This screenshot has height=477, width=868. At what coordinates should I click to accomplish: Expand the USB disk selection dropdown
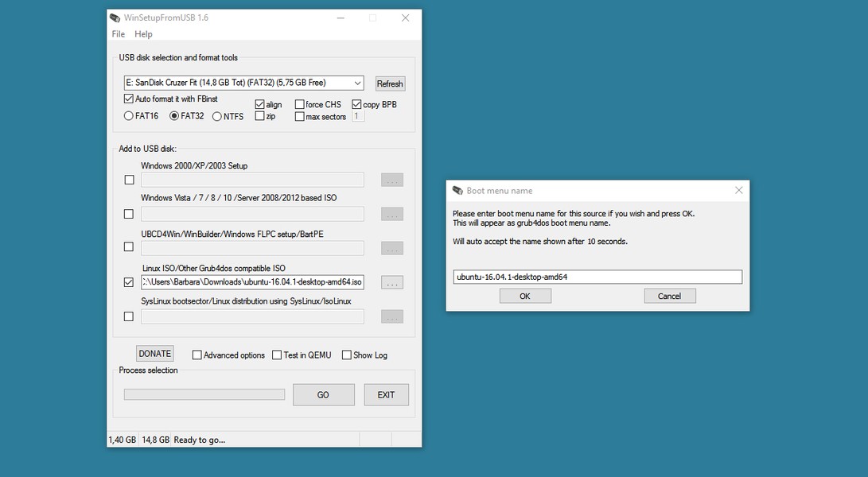357,83
